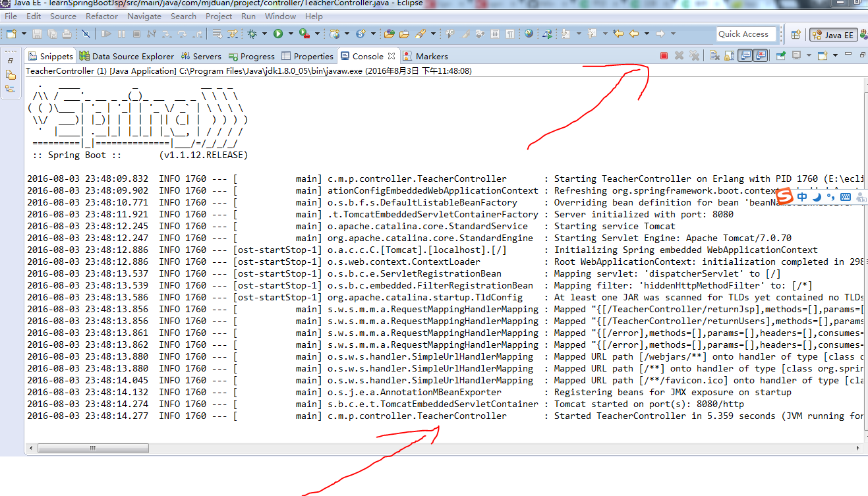The width and height of the screenshot is (868, 496).
Task: Open the IME soft keyboard icon
Action: [x=846, y=196]
